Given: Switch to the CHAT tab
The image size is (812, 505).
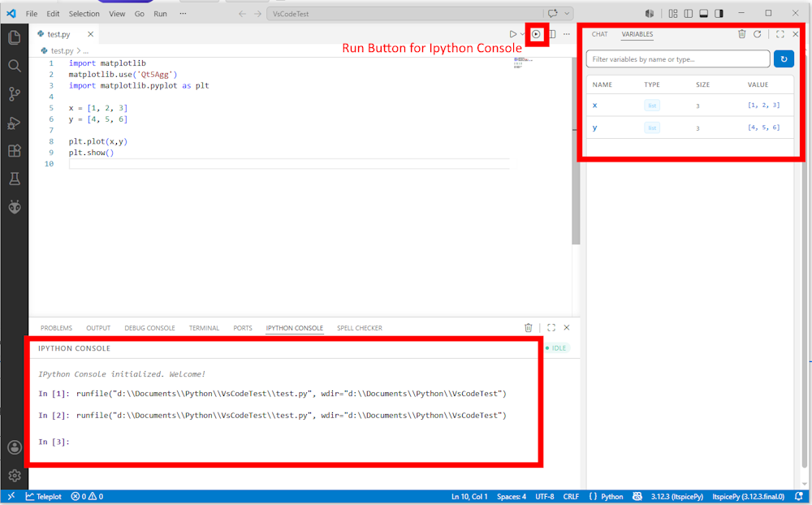Looking at the screenshot, I should [600, 34].
